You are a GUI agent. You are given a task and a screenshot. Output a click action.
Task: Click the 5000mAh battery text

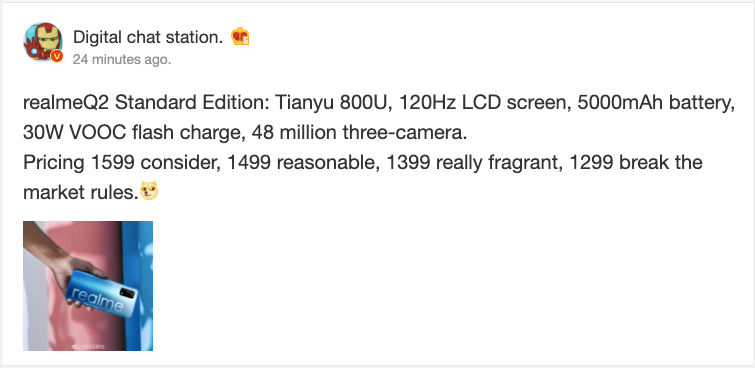click(656, 103)
